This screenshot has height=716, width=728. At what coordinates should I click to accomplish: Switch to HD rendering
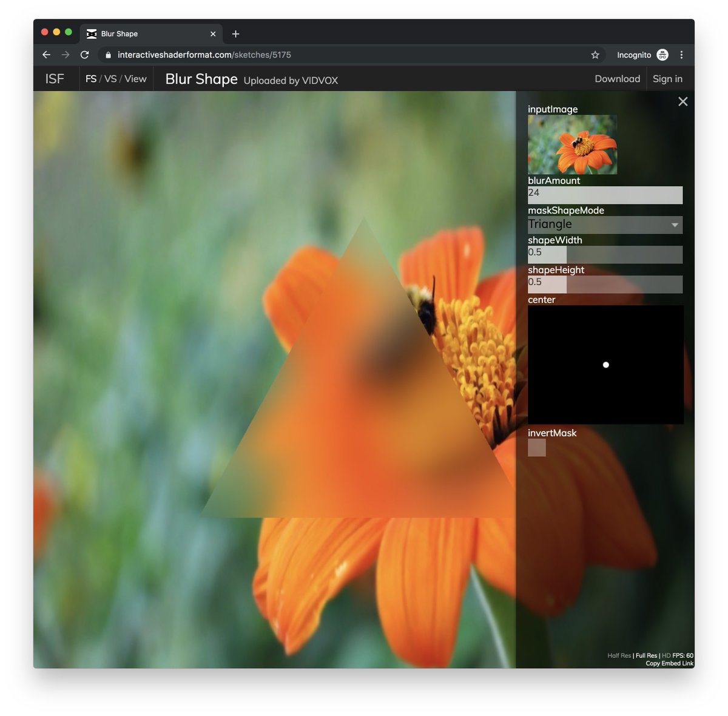[666, 655]
